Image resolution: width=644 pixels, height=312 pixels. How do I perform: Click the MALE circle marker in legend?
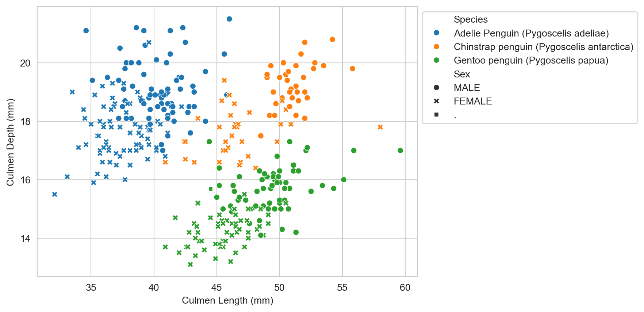[436, 88]
